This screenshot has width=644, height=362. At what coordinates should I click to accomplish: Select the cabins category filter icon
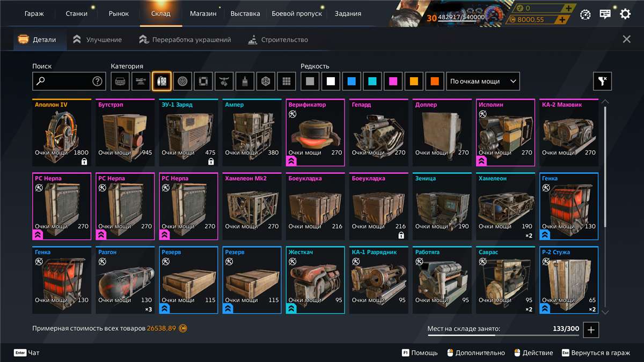(120, 82)
